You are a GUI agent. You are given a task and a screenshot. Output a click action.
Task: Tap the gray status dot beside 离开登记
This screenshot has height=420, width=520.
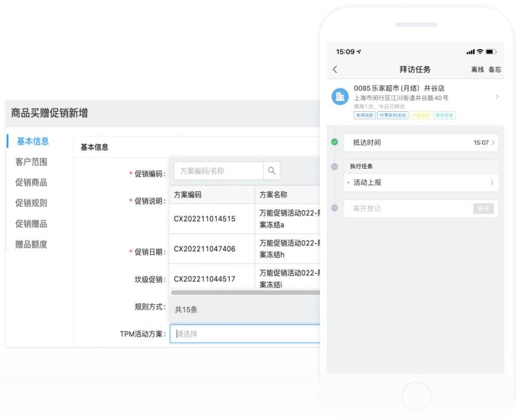tap(335, 208)
